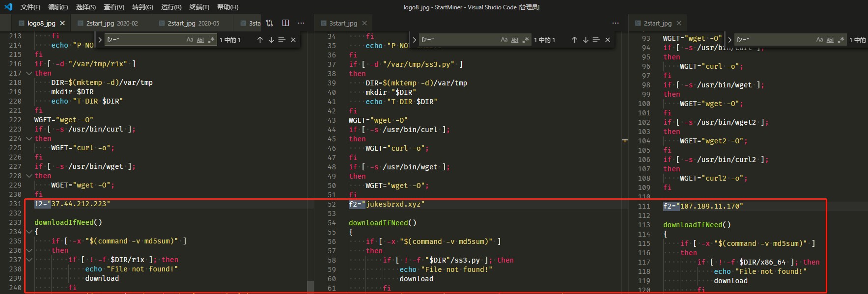Expand replace field in left find widget
Viewport: 868px width, 294px height.
100,40
